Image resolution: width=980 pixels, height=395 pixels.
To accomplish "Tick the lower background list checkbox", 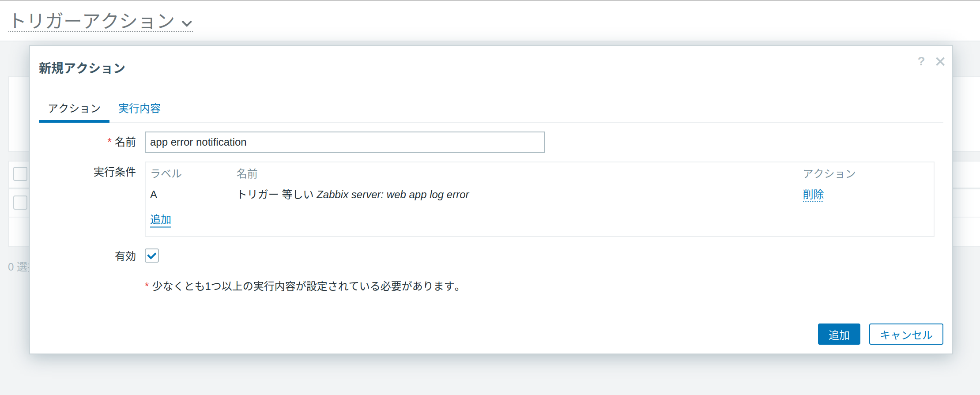I will [20, 203].
